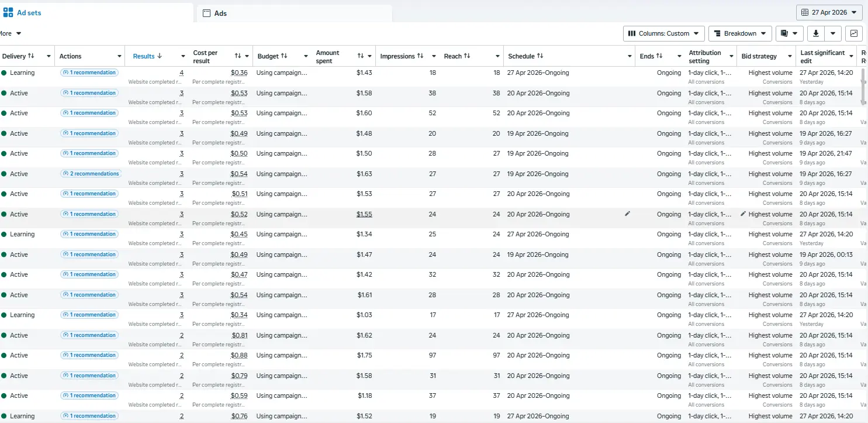The width and height of the screenshot is (868, 423).
Task: Select the $1.63 amount spent cell
Action: point(364,174)
